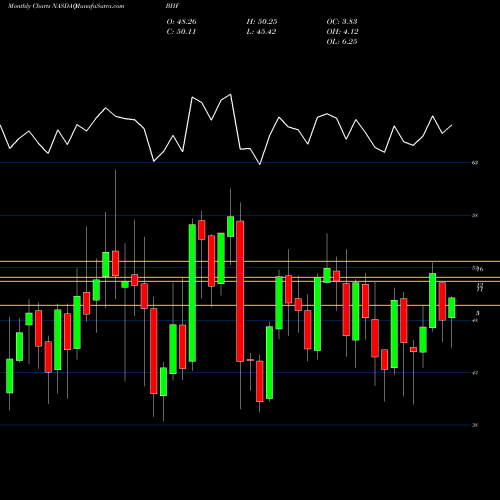Click the 58 price axis label
500x500 pixels.
coord(475,215)
